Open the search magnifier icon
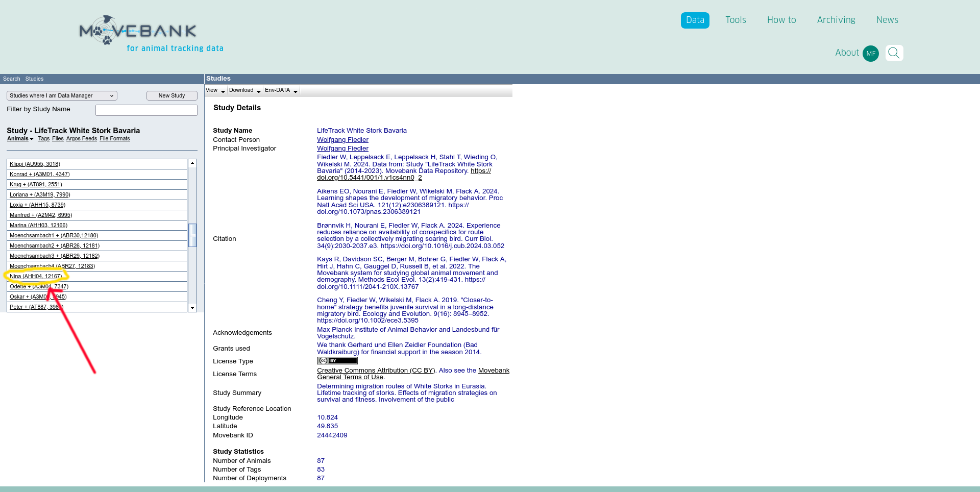980x492 pixels. click(x=894, y=53)
